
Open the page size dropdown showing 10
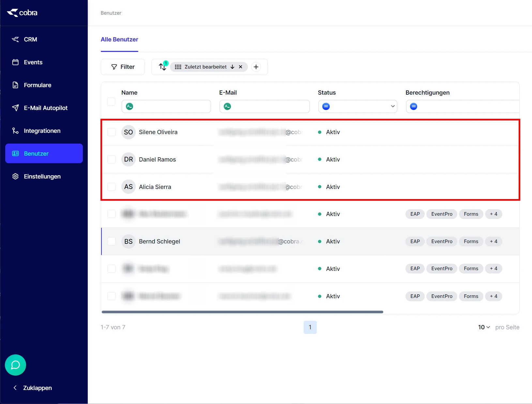coord(483,327)
